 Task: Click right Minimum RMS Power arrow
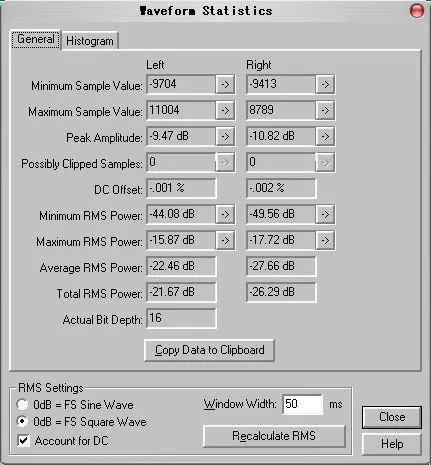click(325, 214)
